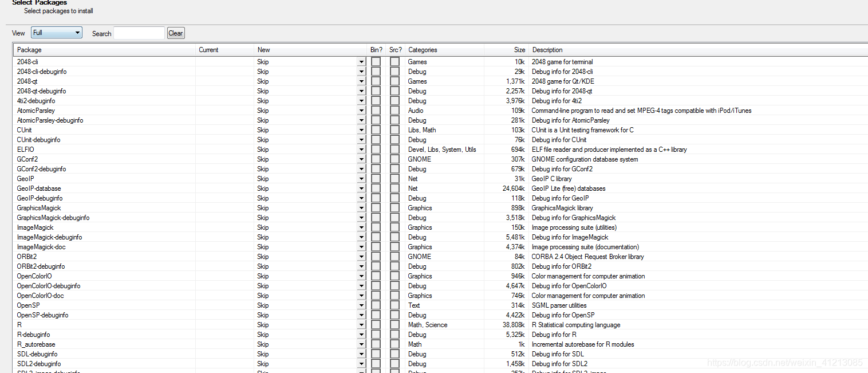Click the 'SGML parser utilities' description

pos(559,305)
